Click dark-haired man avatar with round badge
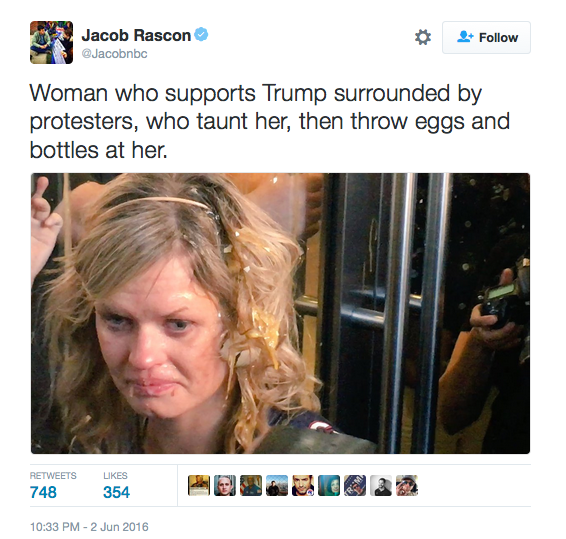Image resolution: width=566 pixels, height=539 pixels. (x=303, y=485)
